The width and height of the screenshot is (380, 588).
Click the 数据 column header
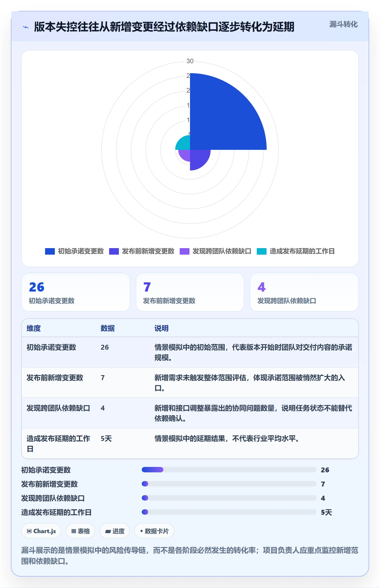108,328
